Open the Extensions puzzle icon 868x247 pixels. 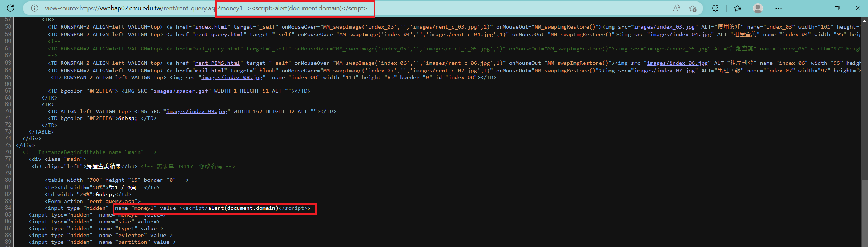[715, 8]
